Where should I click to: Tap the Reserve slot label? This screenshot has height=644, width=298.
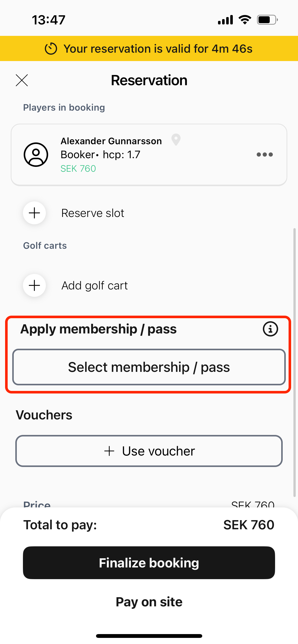click(x=93, y=213)
